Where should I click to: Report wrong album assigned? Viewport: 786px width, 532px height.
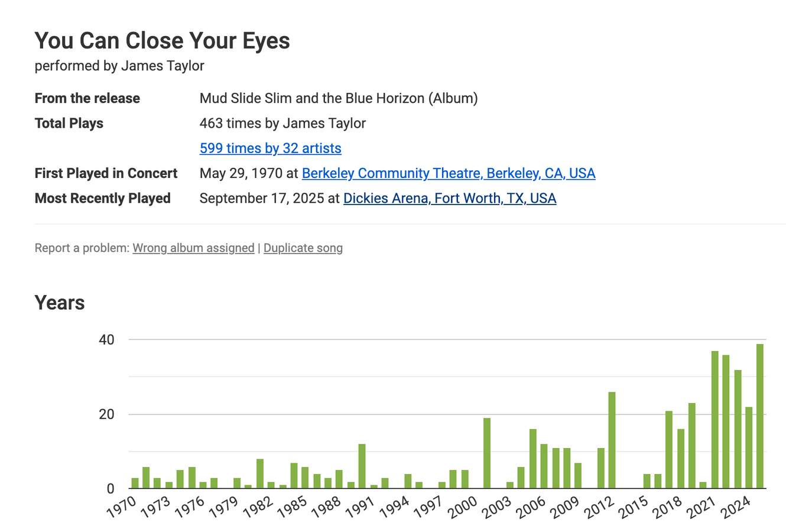pyautogui.click(x=193, y=248)
